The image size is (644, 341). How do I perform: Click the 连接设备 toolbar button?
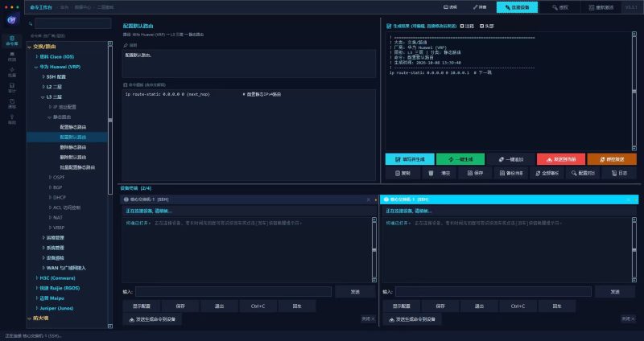517,7
